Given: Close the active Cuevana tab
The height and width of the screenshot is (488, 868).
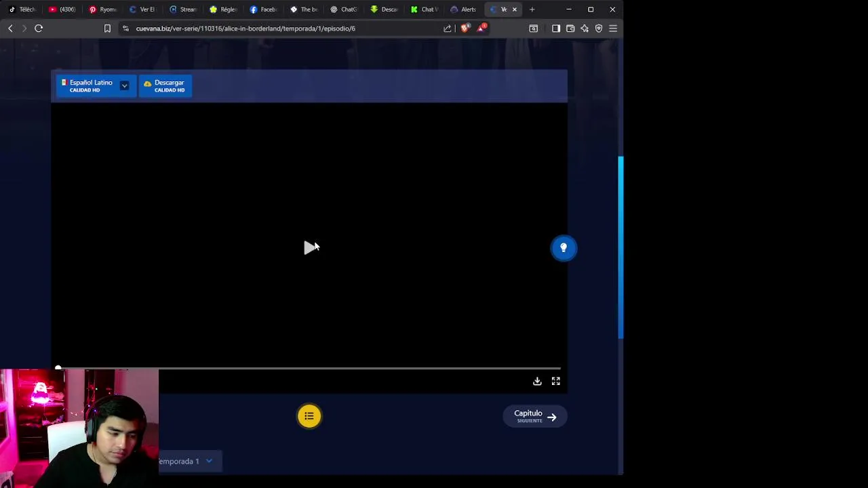Looking at the screenshot, I should coord(515,9).
